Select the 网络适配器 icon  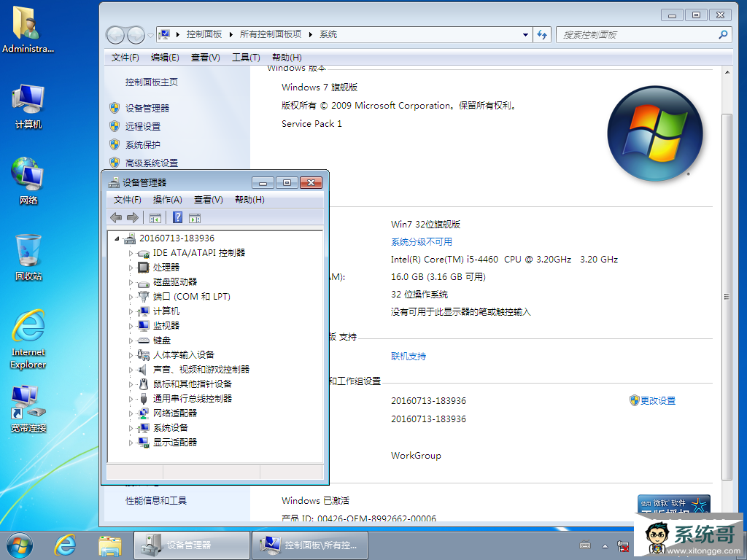[144, 413]
